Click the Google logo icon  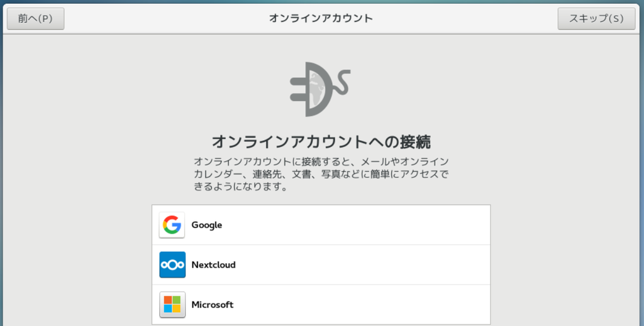(x=172, y=225)
